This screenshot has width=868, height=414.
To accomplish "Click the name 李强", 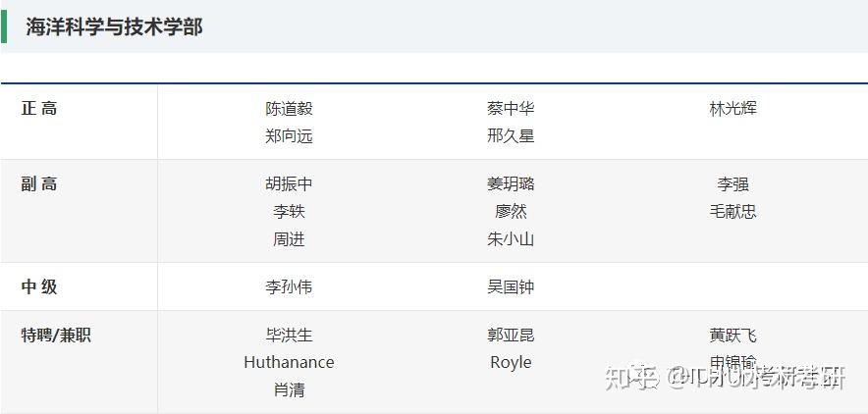I will point(732,184).
